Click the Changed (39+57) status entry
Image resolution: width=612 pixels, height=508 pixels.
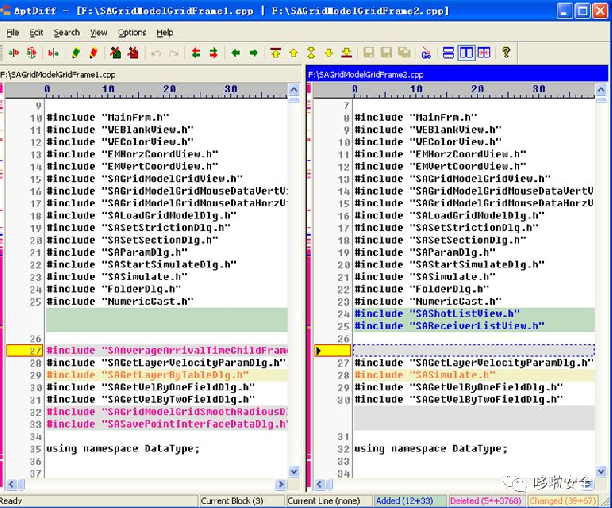[563, 501]
